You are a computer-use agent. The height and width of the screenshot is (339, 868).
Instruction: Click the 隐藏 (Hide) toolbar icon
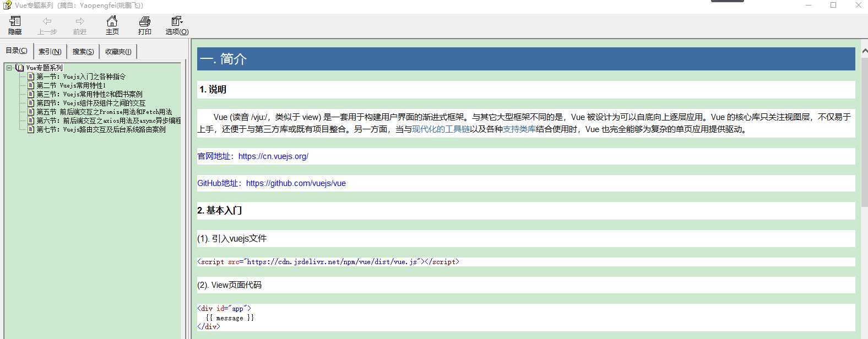click(x=15, y=25)
